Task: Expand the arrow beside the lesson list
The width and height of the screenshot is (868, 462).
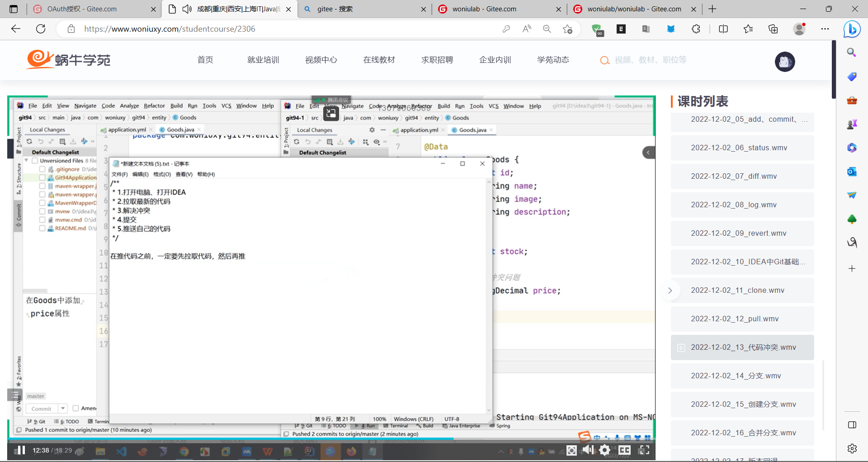Action: (670, 291)
